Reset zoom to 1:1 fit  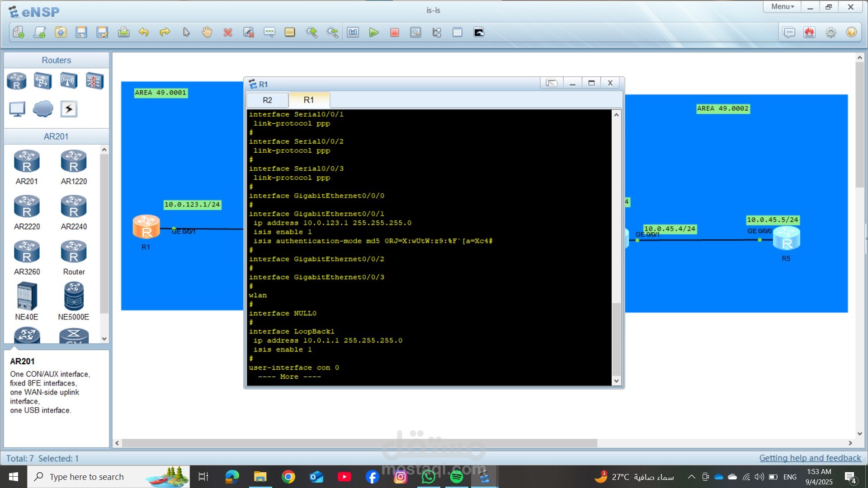pyautogui.click(x=353, y=32)
